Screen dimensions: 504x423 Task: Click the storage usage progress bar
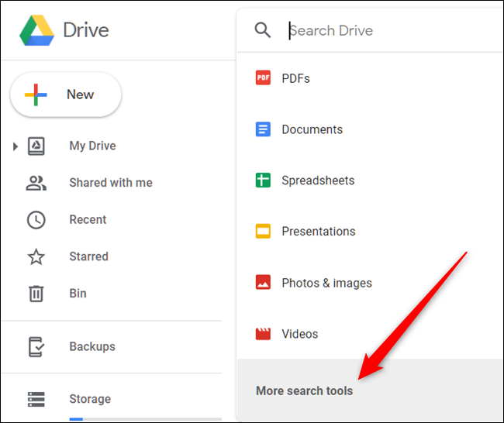tap(145, 419)
